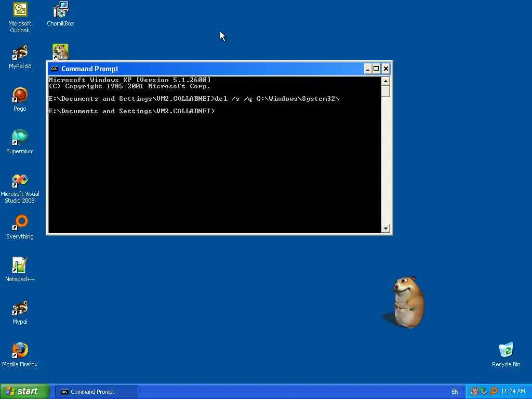Click the '(C) Copyright 1985-2001 Microsoft Corp.' line
This screenshot has height=399, width=532.
tap(129, 86)
